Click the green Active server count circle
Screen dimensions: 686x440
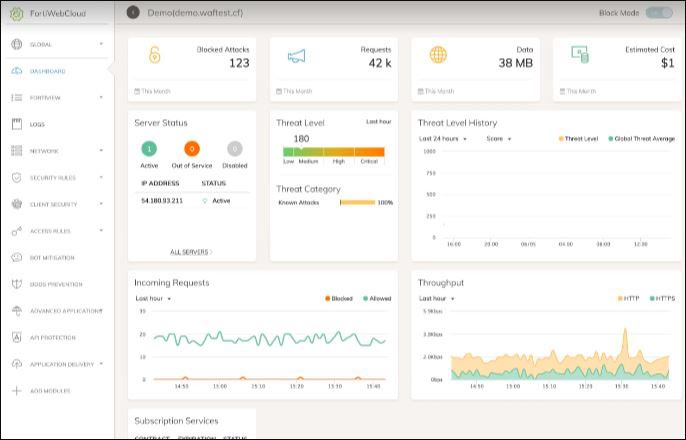click(149, 149)
